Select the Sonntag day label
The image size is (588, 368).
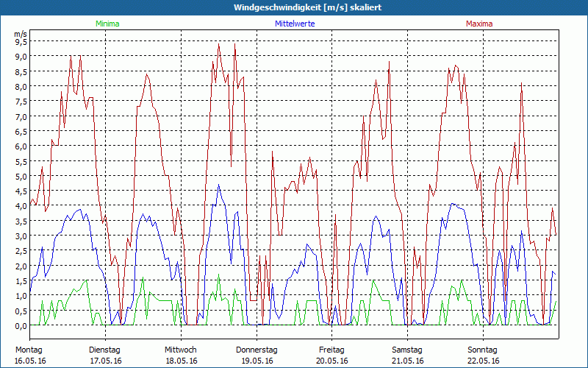(483, 350)
